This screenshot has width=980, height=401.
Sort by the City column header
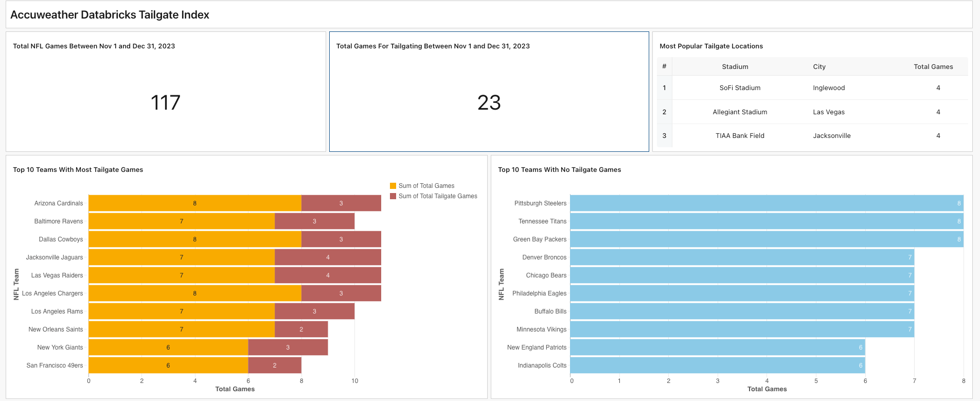pos(819,66)
